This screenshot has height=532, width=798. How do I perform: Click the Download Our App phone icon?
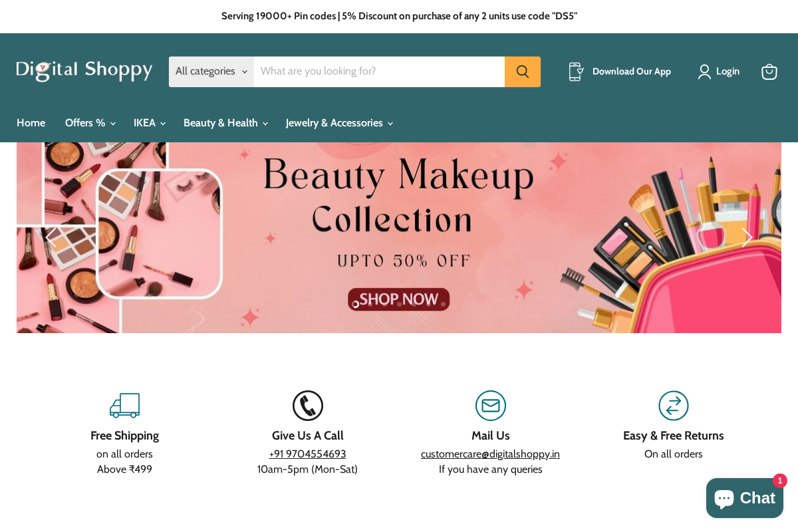575,71
